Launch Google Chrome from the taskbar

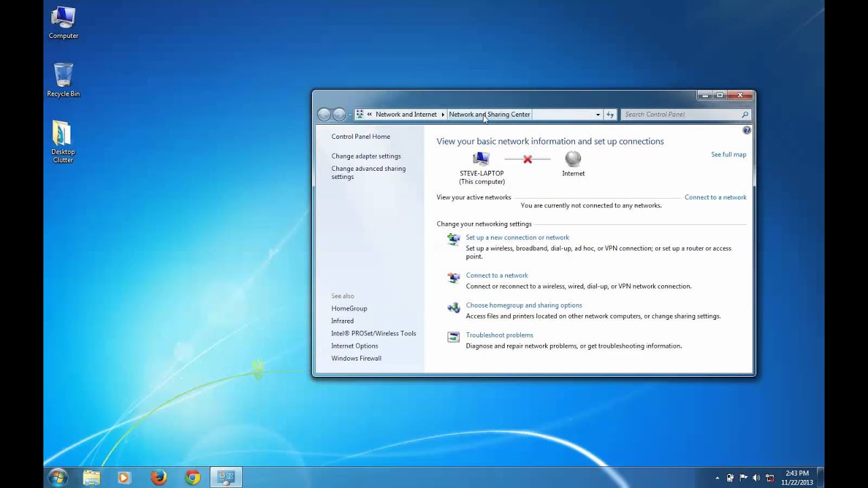tap(193, 478)
